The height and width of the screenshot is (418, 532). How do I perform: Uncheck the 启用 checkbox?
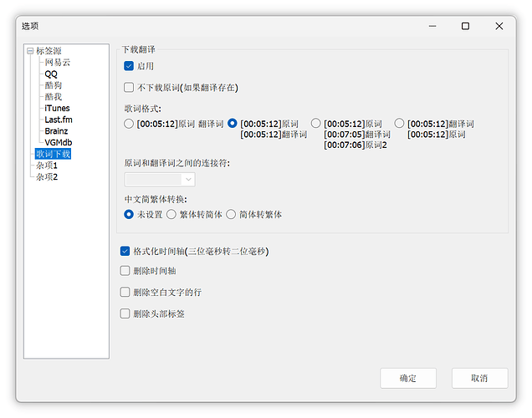[x=129, y=66]
